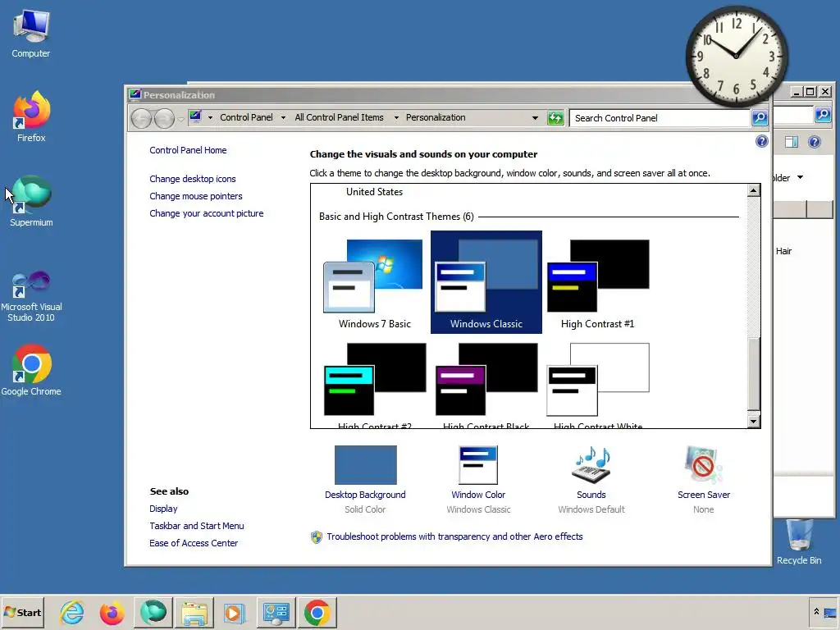
Task: Switch to Control Panel taskbar button
Action: (276, 612)
